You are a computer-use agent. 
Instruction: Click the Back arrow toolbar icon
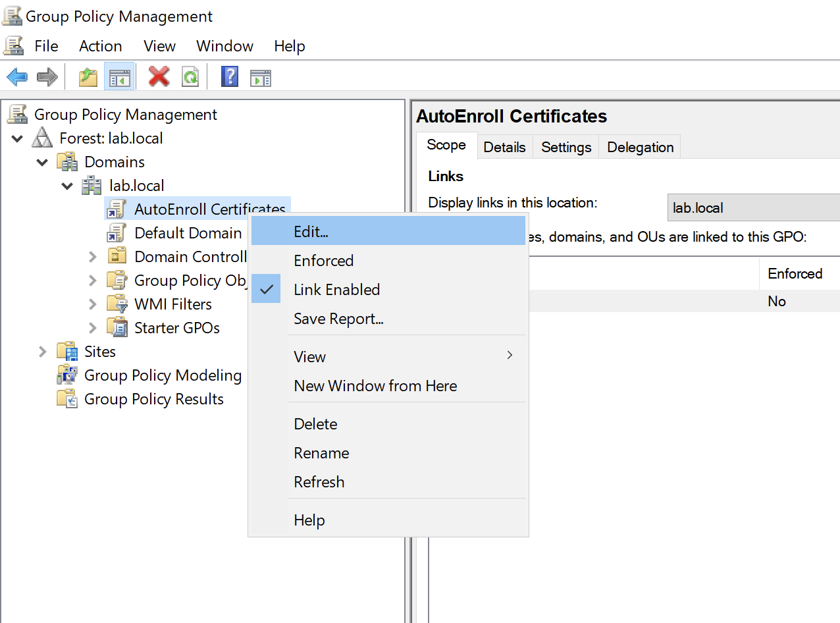(x=16, y=77)
